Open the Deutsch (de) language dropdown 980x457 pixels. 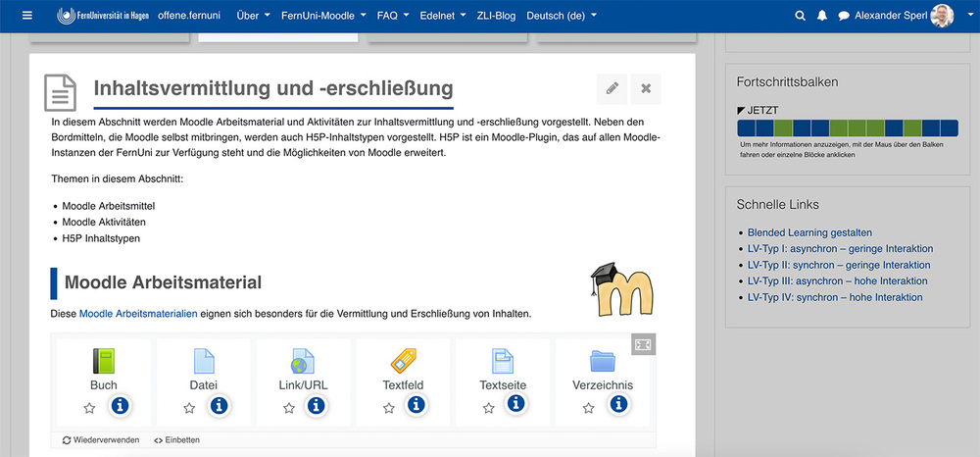562,16
